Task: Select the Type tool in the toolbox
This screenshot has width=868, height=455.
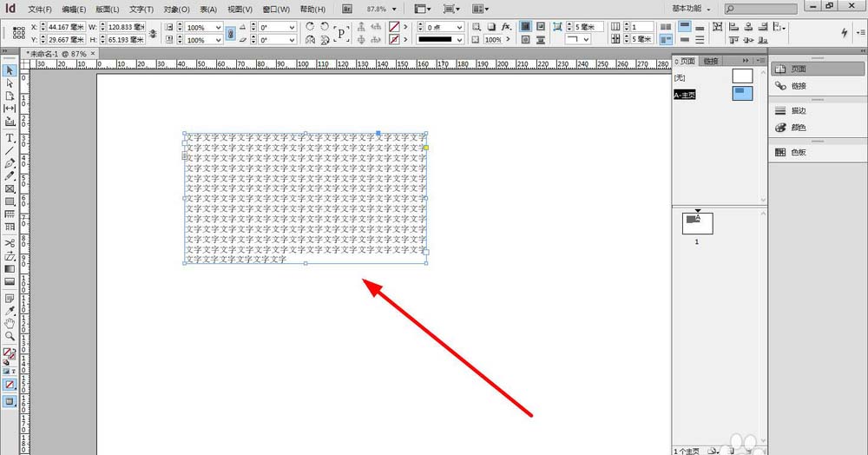Action: coord(10,138)
